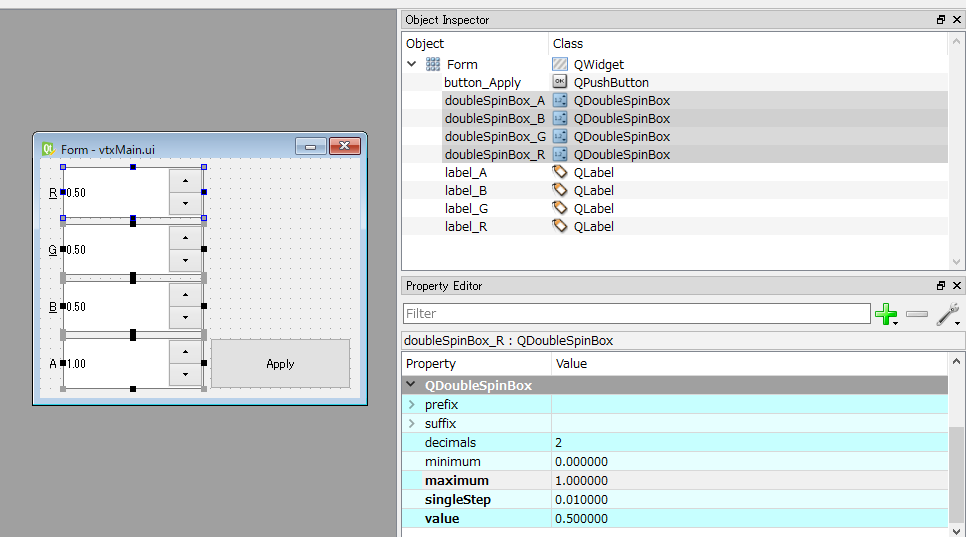Expand the prefix property
966x537 pixels.
[x=411, y=405]
